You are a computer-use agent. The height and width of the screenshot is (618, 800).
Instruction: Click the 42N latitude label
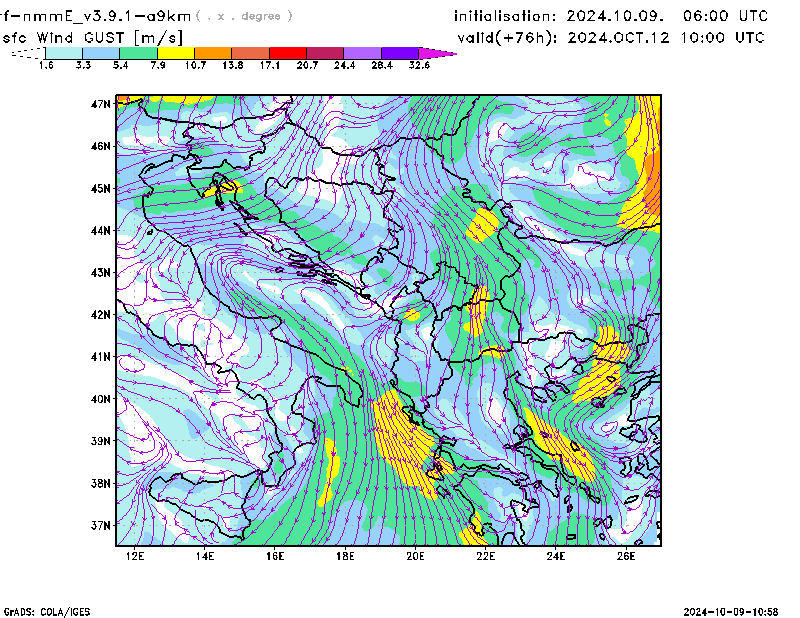101,315
